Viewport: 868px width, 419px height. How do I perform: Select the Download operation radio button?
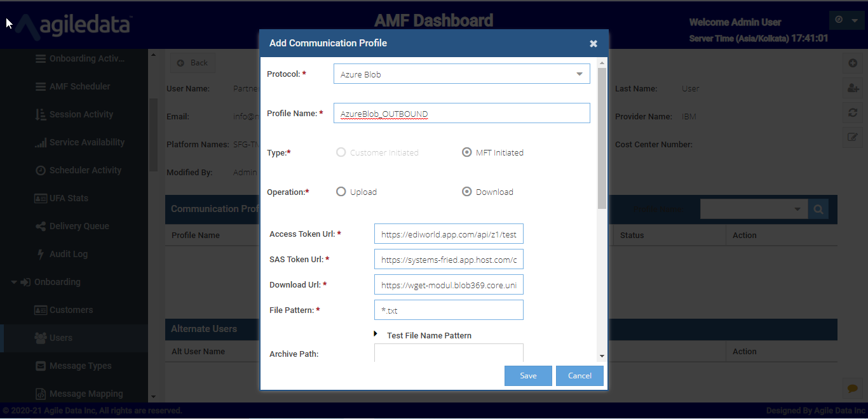pyautogui.click(x=467, y=192)
